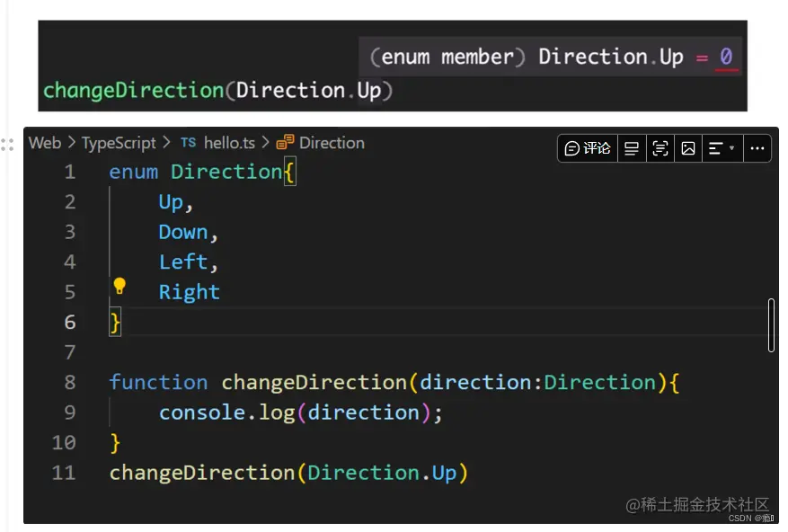Click the left-align lines icon
788x532 pixels.
tap(715, 148)
